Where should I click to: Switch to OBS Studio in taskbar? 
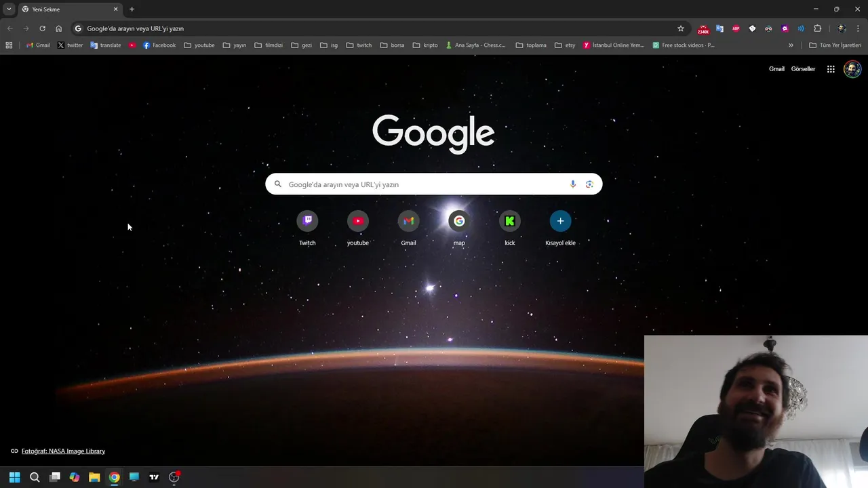click(174, 477)
